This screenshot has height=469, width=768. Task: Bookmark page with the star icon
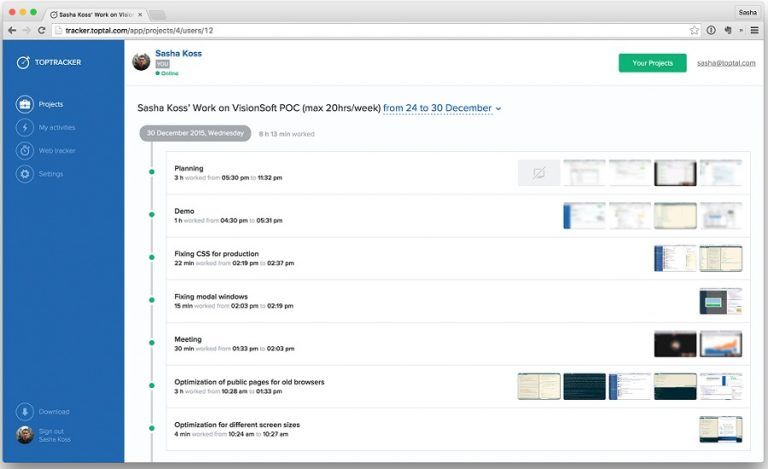click(x=694, y=30)
